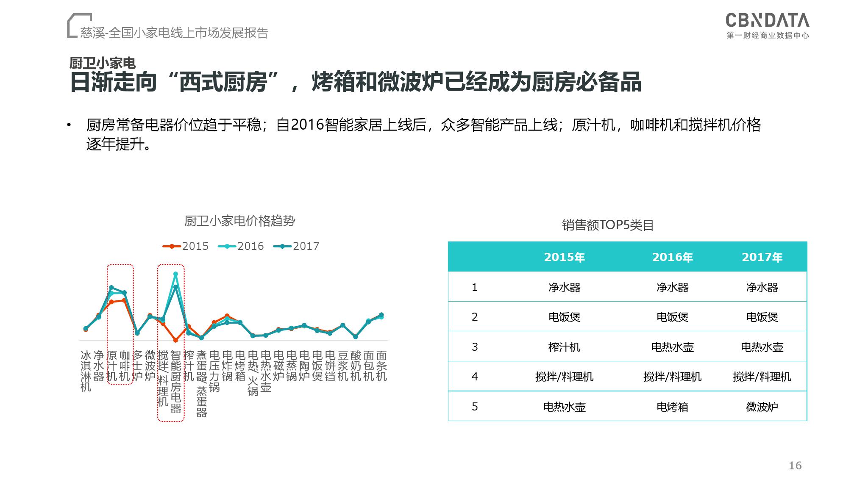The image size is (868, 488).
Task: Select 微波炉 cell in 2017 column
Action: (762, 407)
